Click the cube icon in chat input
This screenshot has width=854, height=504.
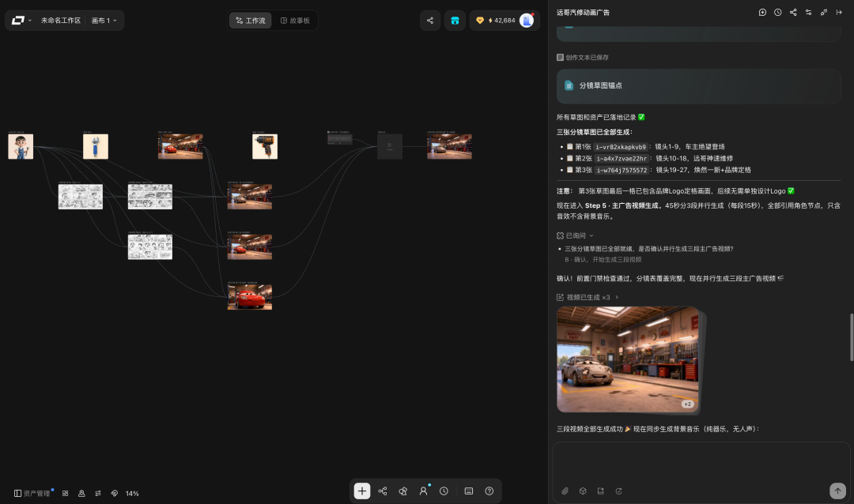(583, 491)
